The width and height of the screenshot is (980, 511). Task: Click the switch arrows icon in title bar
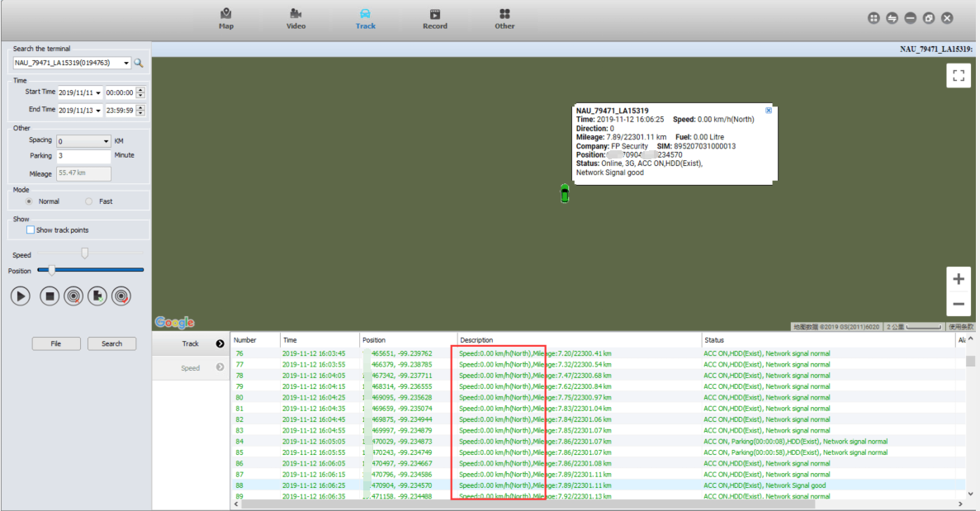point(892,18)
